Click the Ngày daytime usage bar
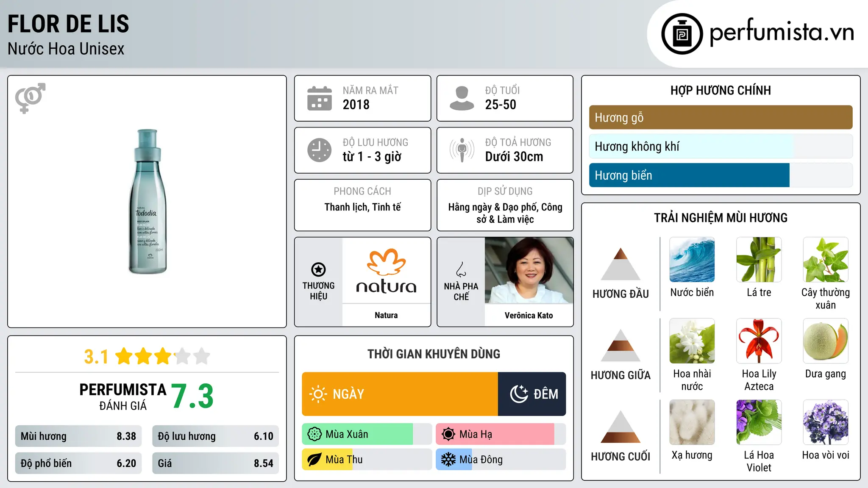This screenshot has width=868, height=488. pos(400,394)
